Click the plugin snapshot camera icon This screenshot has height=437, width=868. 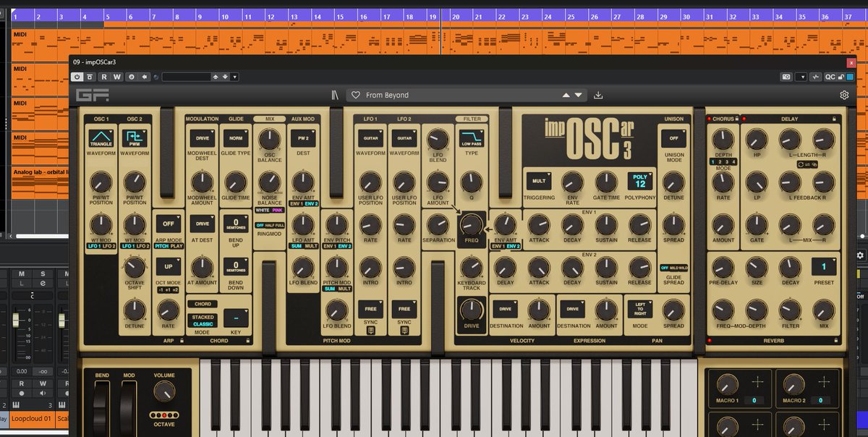786,77
